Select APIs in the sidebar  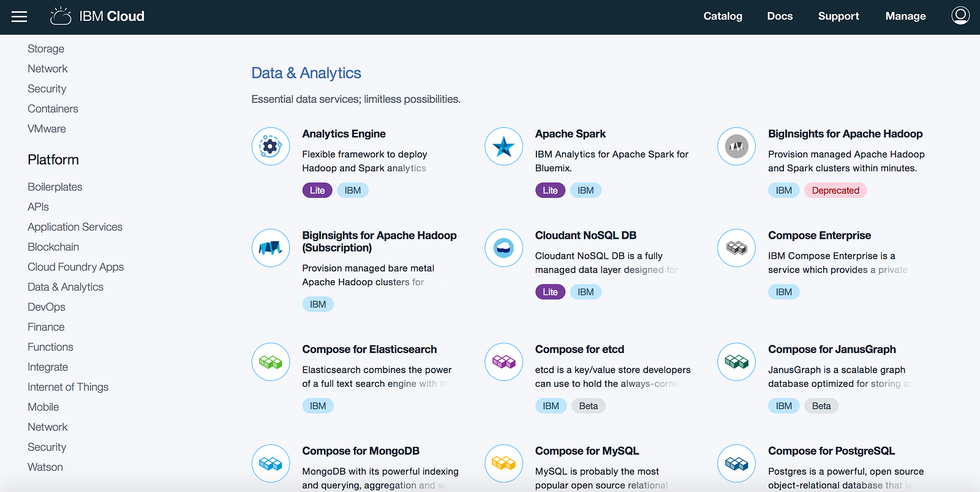click(38, 207)
